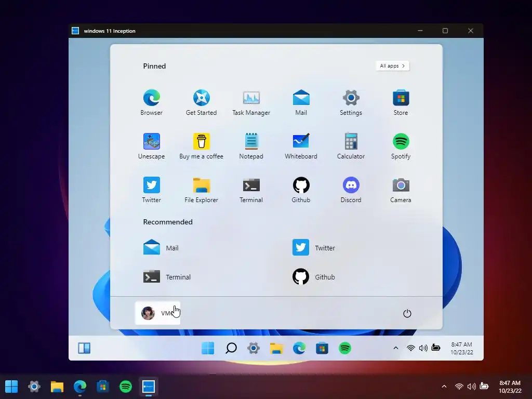The image size is (532, 399).
Task: Launch pinned Spotify
Action: [x=401, y=146]
